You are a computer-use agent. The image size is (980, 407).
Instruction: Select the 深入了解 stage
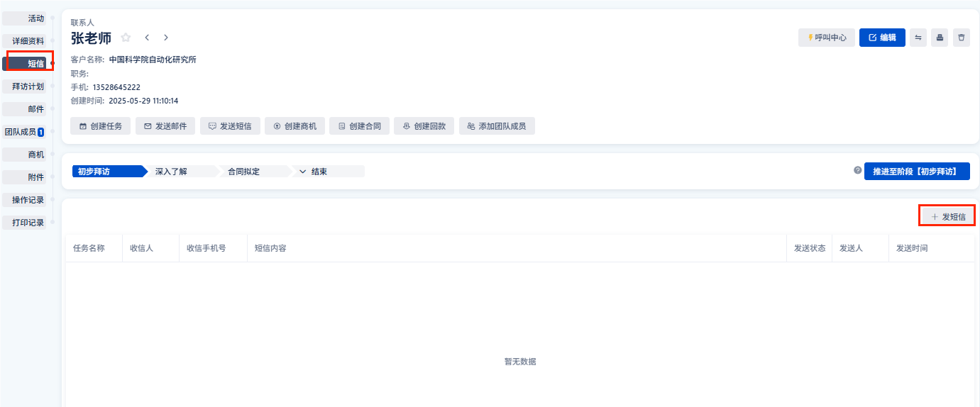point(182,172)
